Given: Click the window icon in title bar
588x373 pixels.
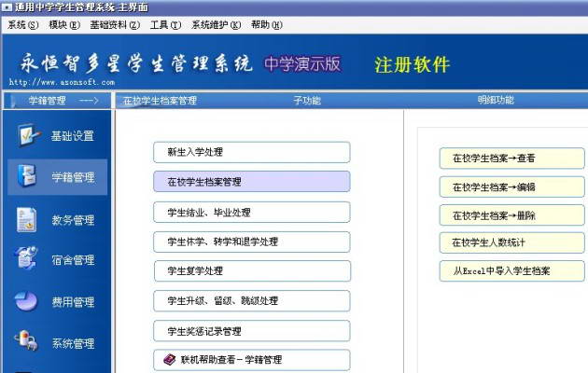Looking at the screenshot, I should click(7, 7).
